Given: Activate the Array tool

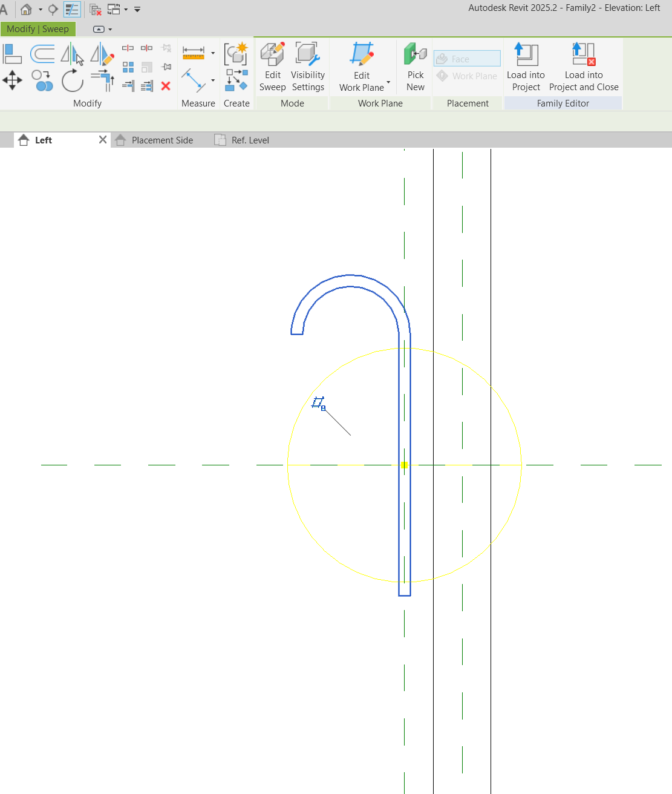Looking at the screenshot, I should pyautogui.click(x=128, y=67).
